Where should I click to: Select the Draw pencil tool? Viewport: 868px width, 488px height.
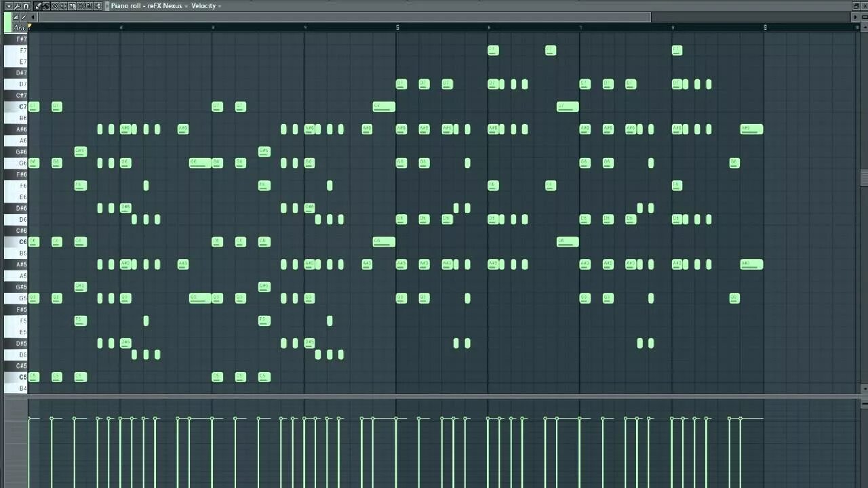click(38, 6)
